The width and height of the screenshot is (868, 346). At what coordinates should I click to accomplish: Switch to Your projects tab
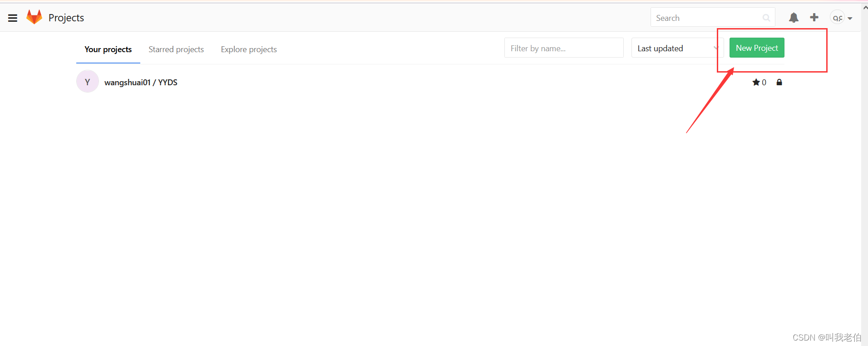point(108,49)
